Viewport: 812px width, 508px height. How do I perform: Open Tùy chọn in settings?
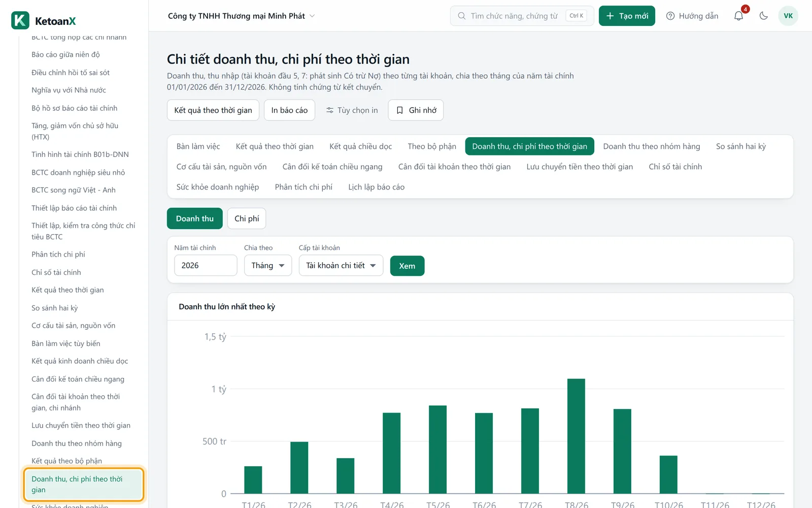[352, 110]
